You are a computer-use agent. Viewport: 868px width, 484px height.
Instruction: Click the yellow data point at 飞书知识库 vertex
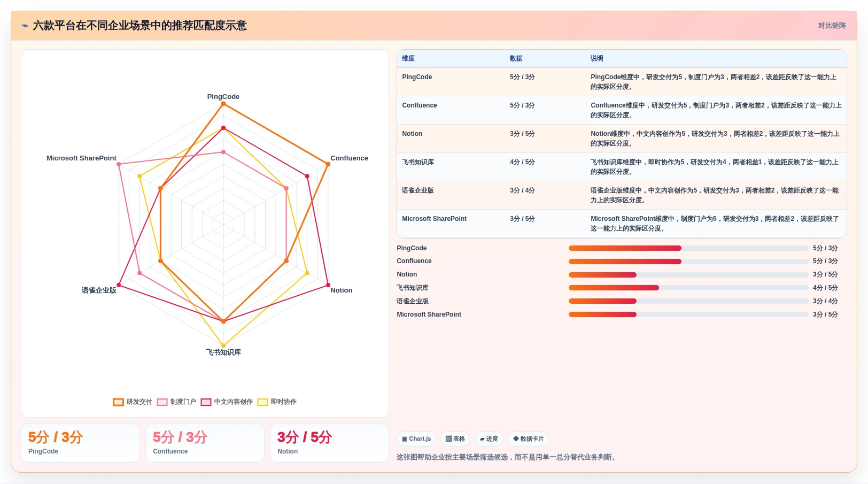pos(223,345)
